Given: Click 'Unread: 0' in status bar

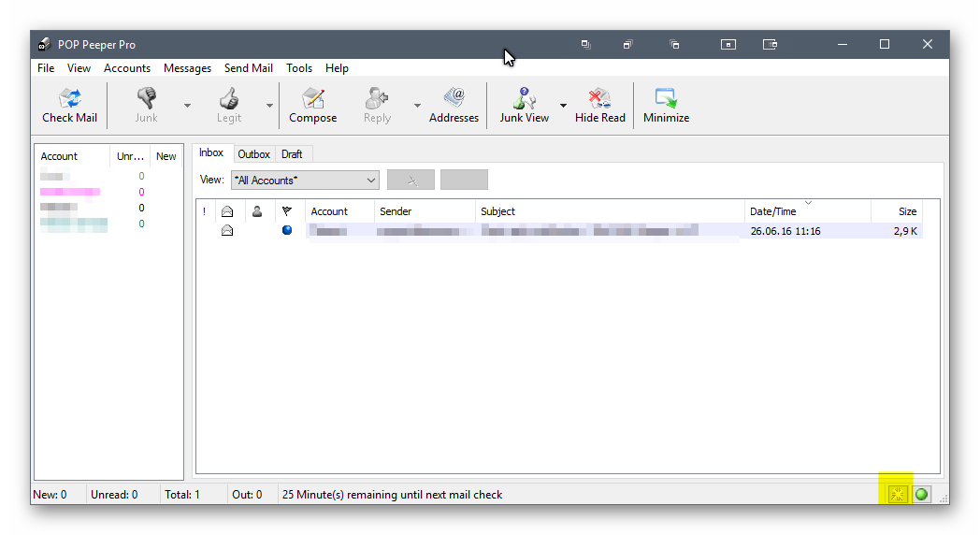Looking at the screenshot, I should point(114,495).
